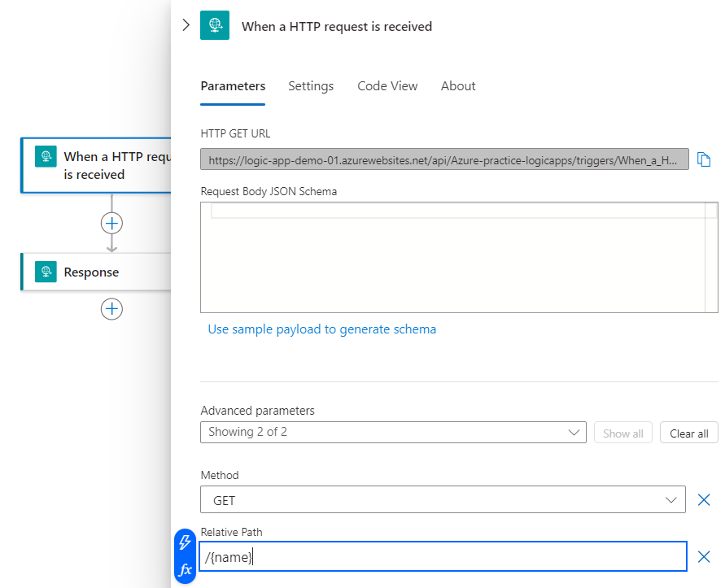Expand the Method dropdown
The width and height of the screenshot is (725, 588).
[x=443, y=500]
